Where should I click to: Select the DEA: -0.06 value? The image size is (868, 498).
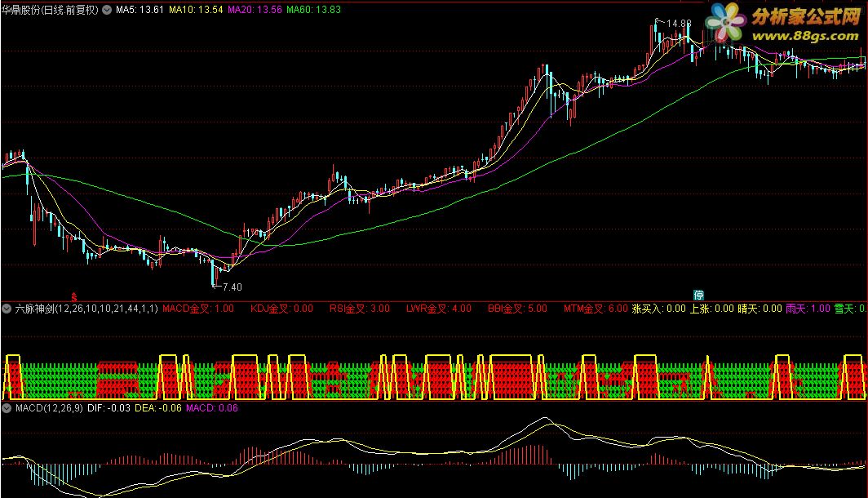(x=158, y=408)
